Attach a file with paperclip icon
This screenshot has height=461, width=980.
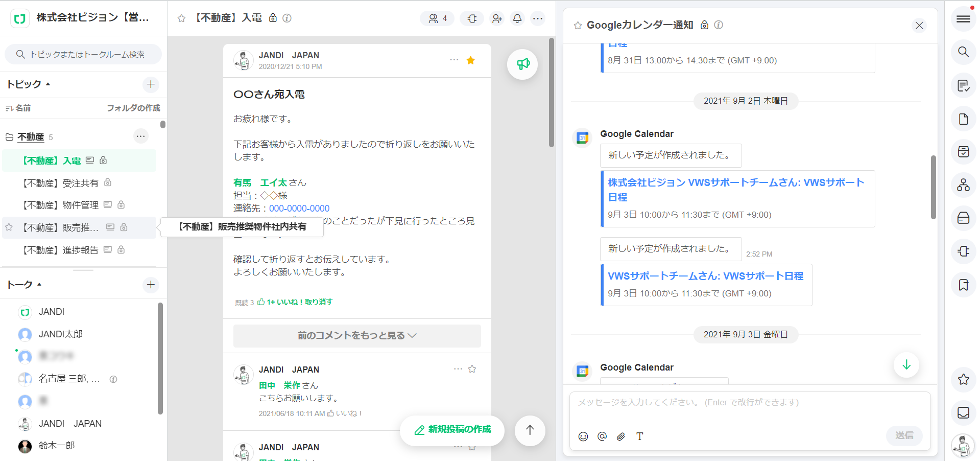click(x=621, y=436)
